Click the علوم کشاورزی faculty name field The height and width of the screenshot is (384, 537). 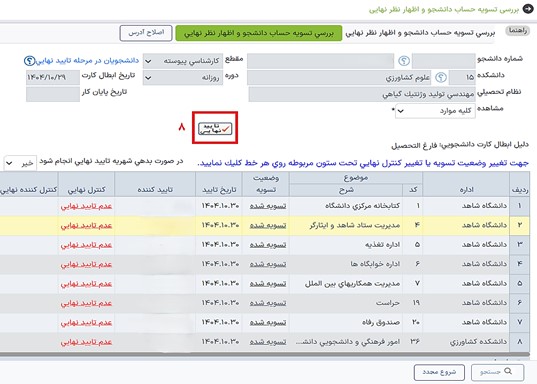click(x=340, y=78)
